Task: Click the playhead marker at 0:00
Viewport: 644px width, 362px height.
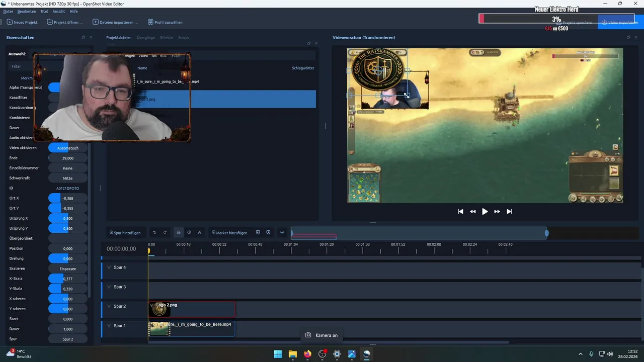Action: [148, 250]
